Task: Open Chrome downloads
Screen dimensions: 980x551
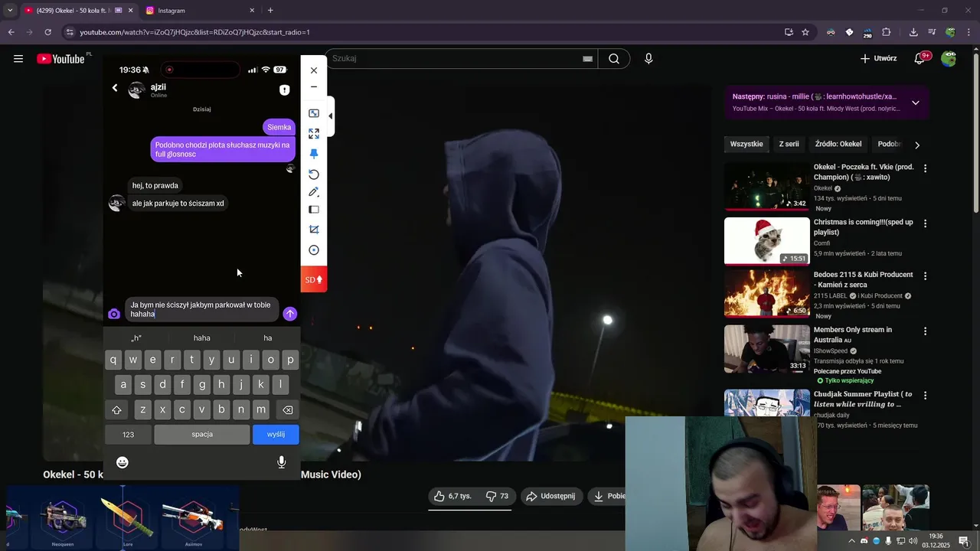Action: click(913, 32)
